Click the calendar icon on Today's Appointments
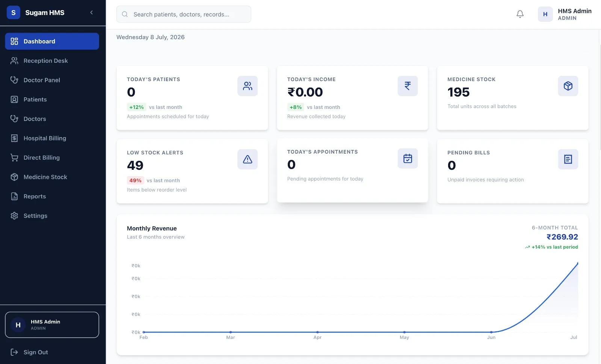 point(408,159)
